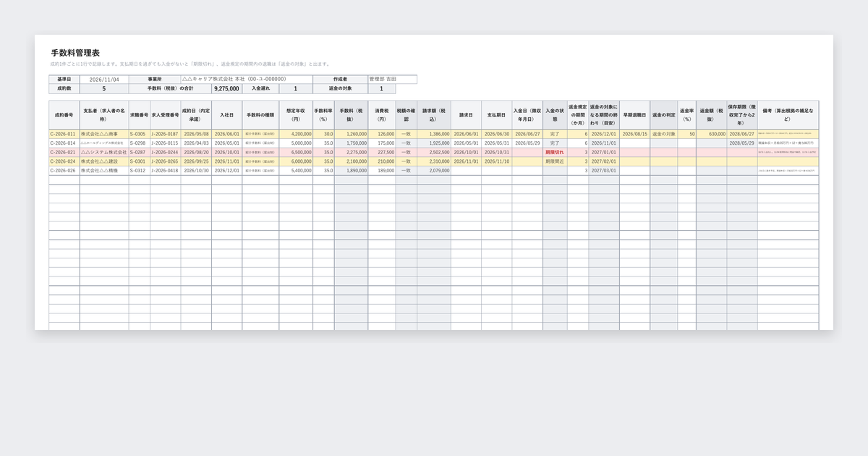The width and height of the screenshot is (868, 456).
Task: Select the 求人受理番号 column header
Action: [166, 115]
